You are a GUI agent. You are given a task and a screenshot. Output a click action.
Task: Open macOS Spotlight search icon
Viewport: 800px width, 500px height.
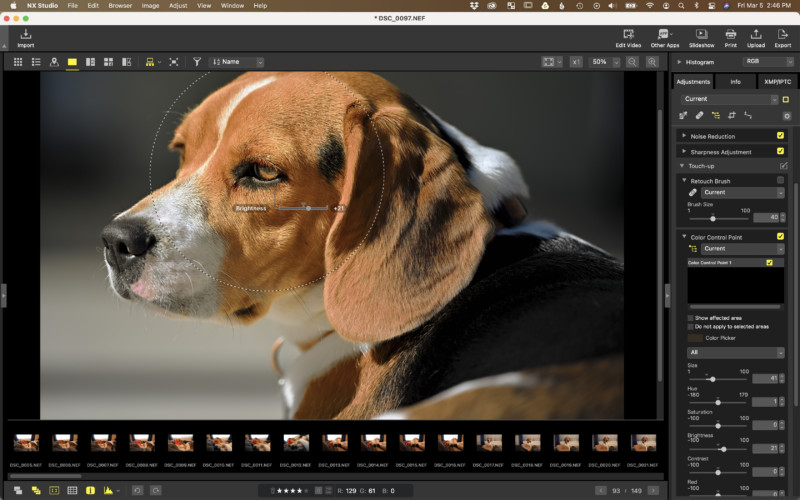click(x=681, y=6)
